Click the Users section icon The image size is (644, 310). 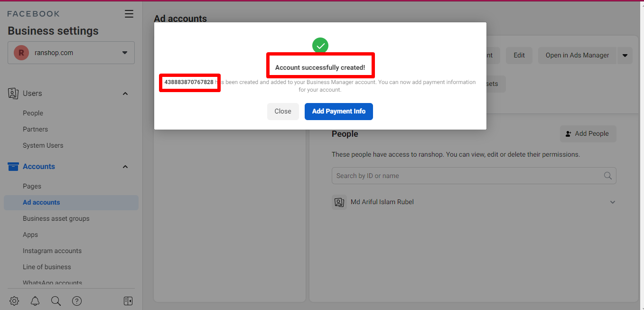tap(13, 94)
